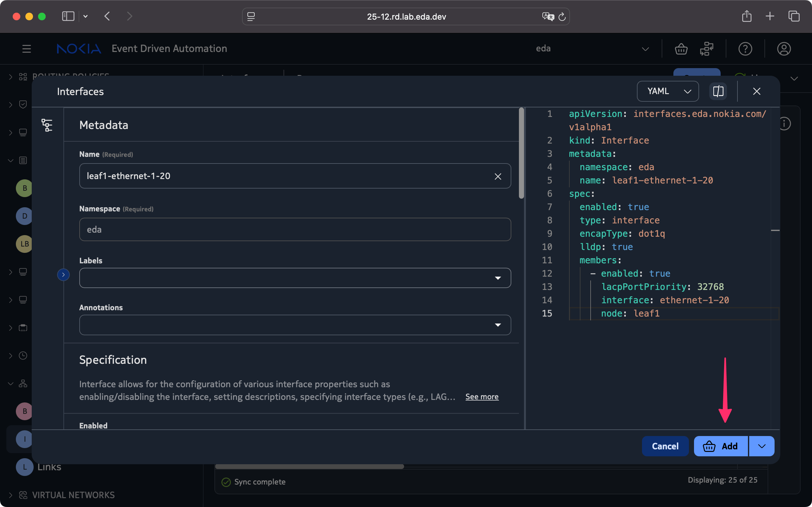Image resolution: width=812 pixels, height=507 pixels.
Task: Toggle the split view editor icon
Action: point(718,91)
